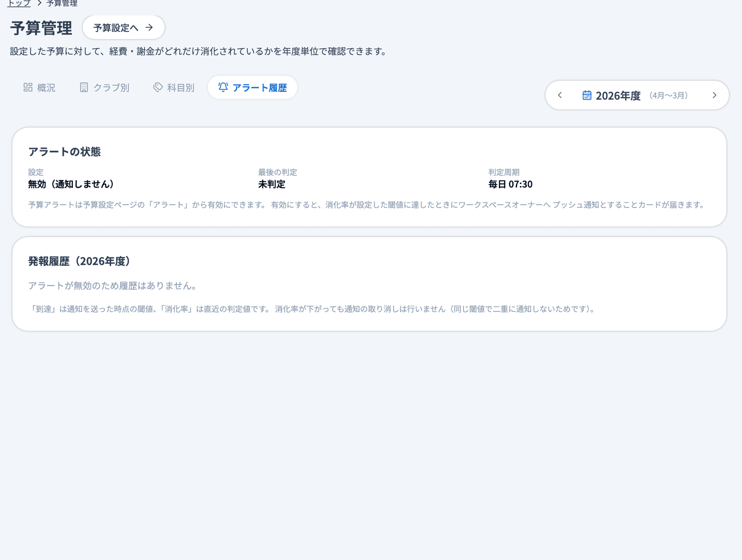This screenshot has width=742, height=560.
Task: Click the （4月〜3月） period label
Action: 668,96
